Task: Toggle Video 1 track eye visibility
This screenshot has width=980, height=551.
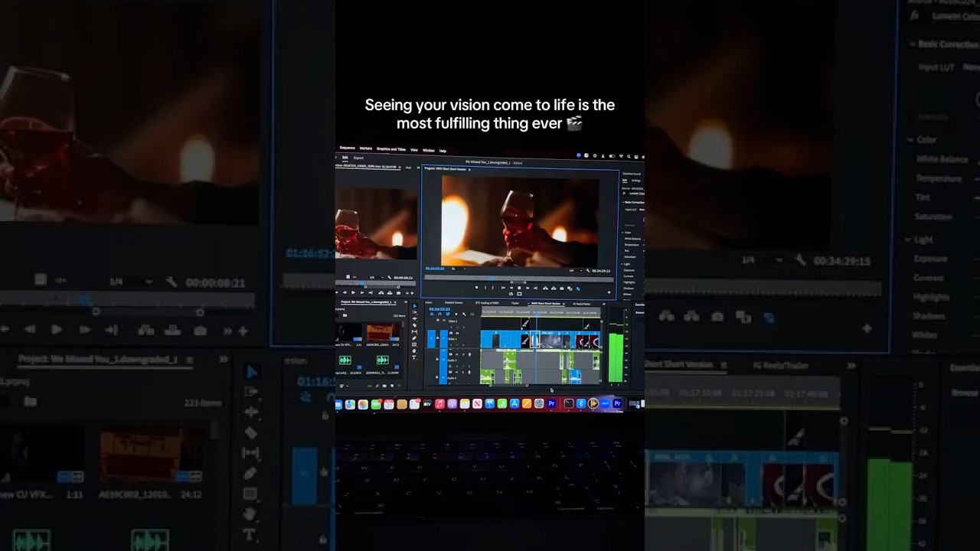Action: click(457, 333)
